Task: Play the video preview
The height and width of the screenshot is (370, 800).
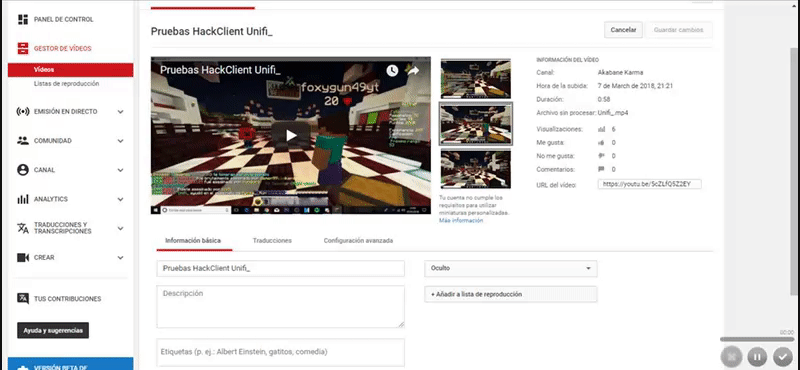Action: [291, 135]
